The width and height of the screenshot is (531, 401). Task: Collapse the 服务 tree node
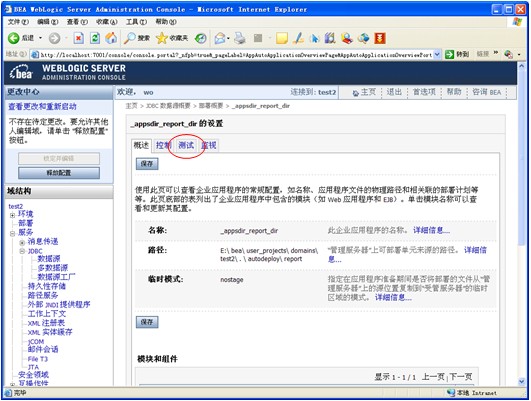[x=13, y=233]
